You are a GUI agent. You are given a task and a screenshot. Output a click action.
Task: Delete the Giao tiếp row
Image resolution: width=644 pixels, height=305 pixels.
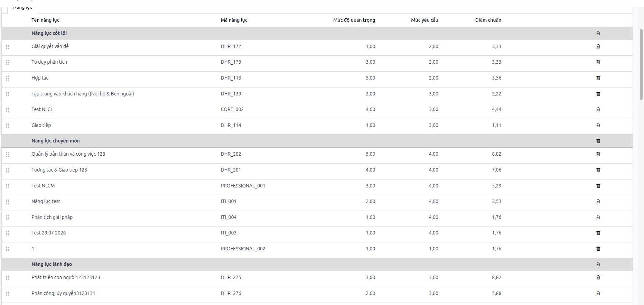coord(598,125)
